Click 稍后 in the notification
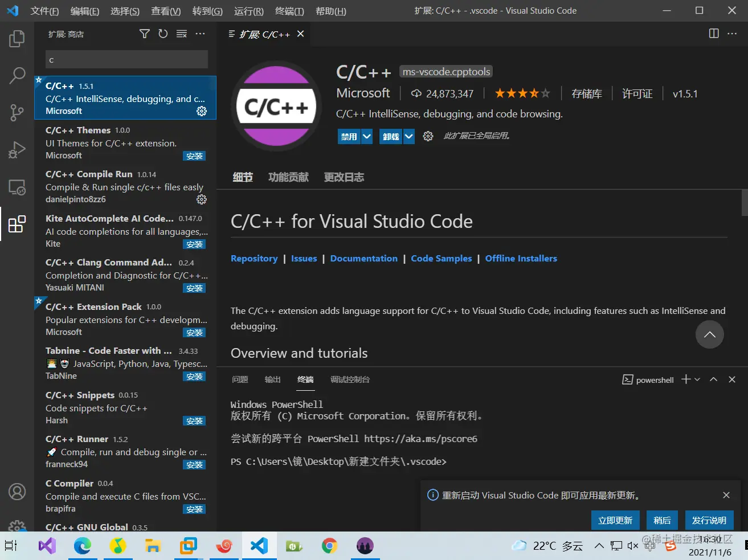The width and height of the screenshot is (748, 560). (x=662, y=520)
